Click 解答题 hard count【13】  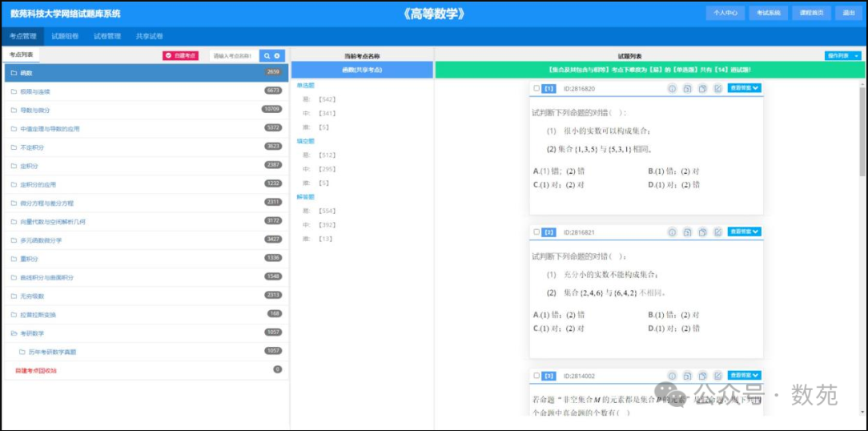[325, 239]
